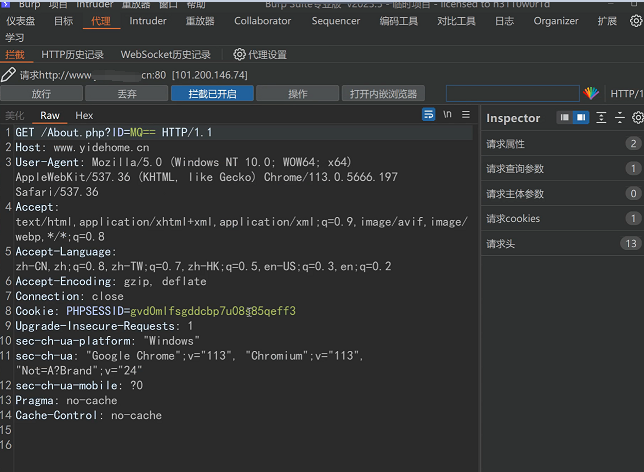Open the HTTP历史记录 sub-tab

click(72, 54)
